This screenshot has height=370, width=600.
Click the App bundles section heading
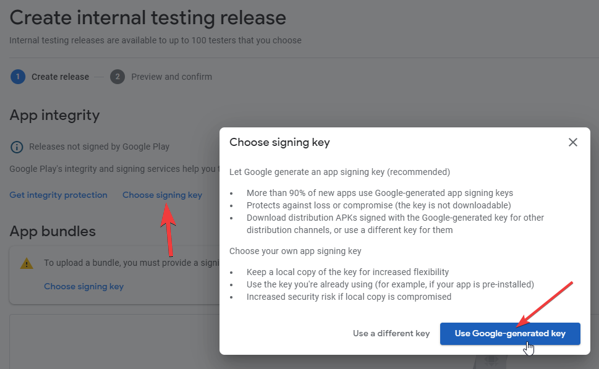point(52,231)
